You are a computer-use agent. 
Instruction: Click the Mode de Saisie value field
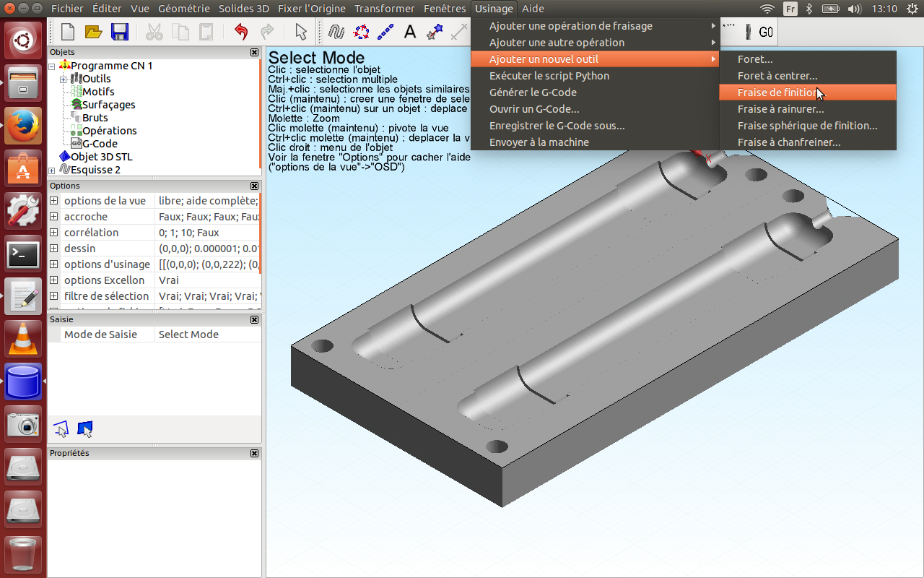(x=208, y=335)
